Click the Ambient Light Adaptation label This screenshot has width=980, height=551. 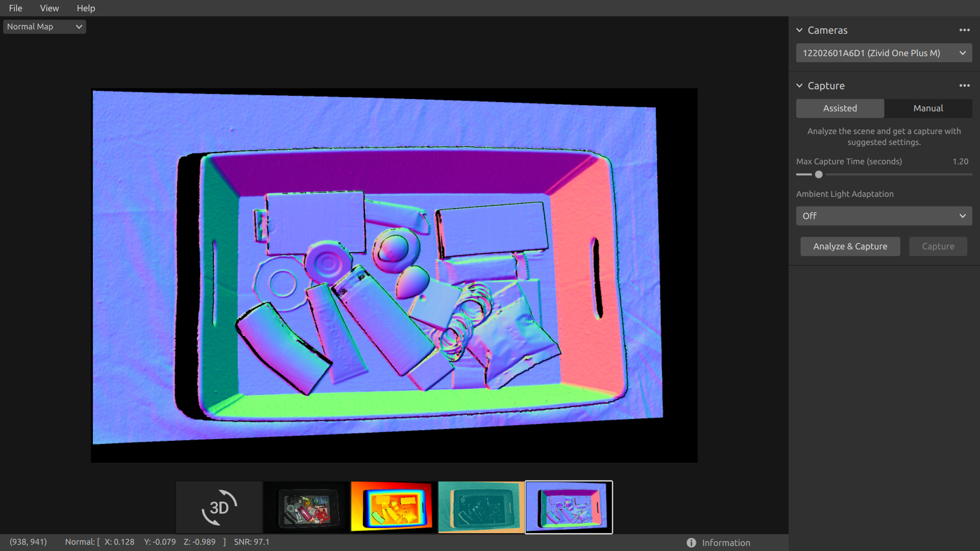(845, 194)
